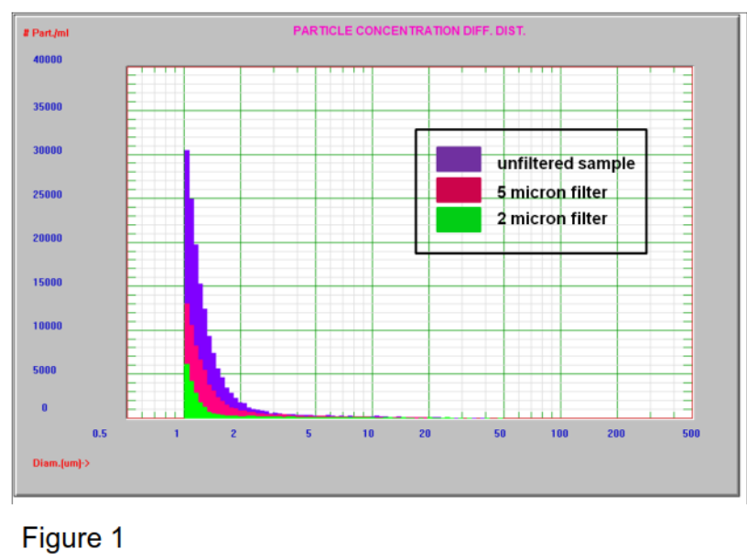The width and height of the screenshot is (747, 560).
Task: Click the 200 x-axis tick label
Action: (x=616, y=434)
